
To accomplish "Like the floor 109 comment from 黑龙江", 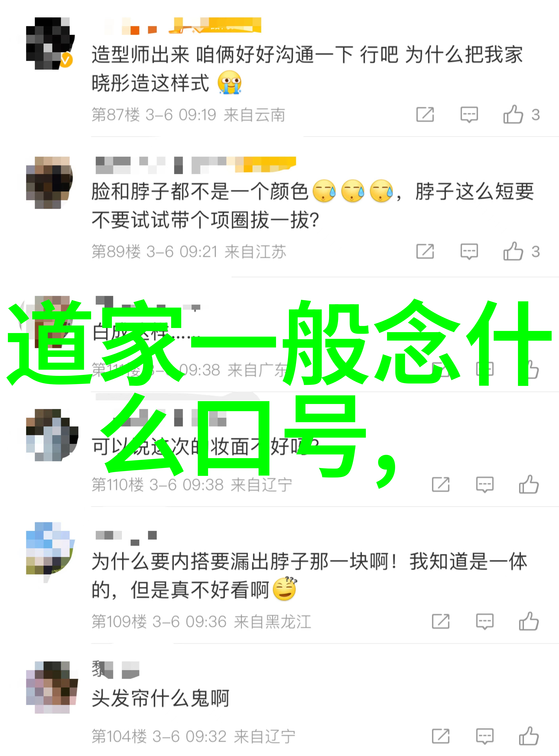I will pos(528,621).
